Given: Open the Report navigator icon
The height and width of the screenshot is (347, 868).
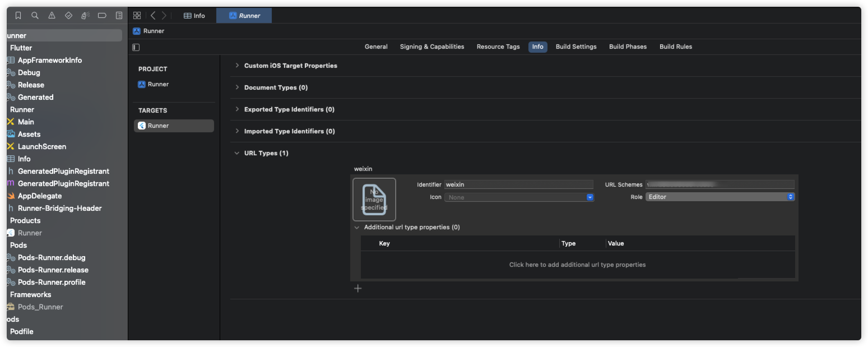Looking at the screenshot, I should (x=119, y=16).
